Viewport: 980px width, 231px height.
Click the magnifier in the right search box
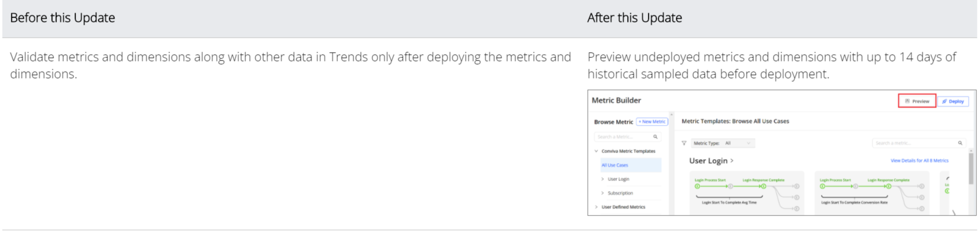click(960, 143)
